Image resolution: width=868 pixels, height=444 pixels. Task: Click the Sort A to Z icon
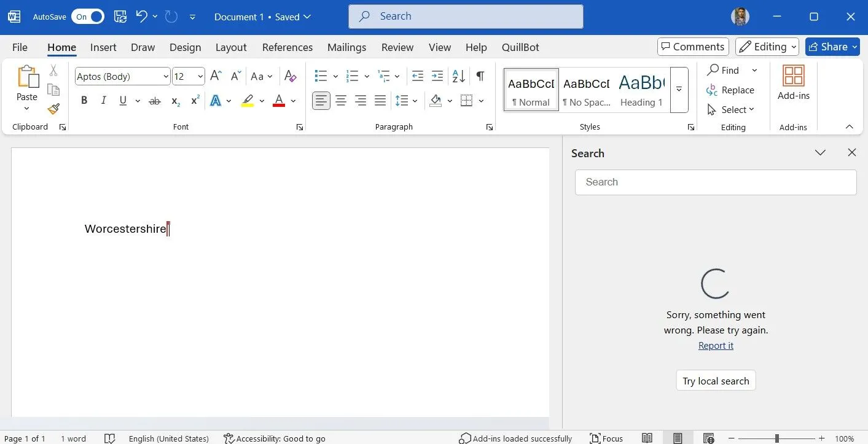point(458,76)
